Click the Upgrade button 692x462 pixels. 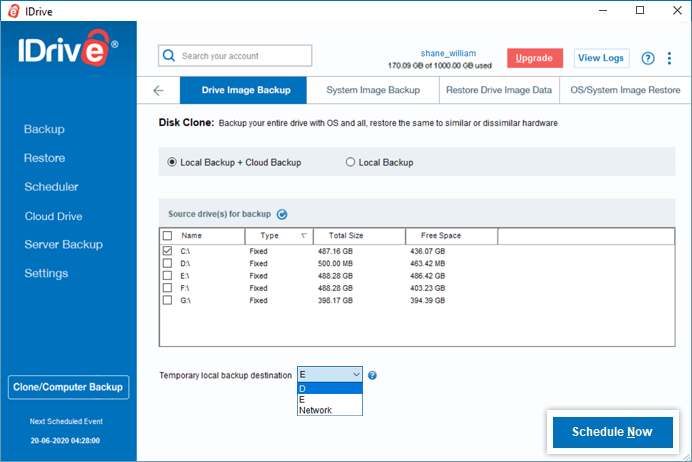pos(534,58)
